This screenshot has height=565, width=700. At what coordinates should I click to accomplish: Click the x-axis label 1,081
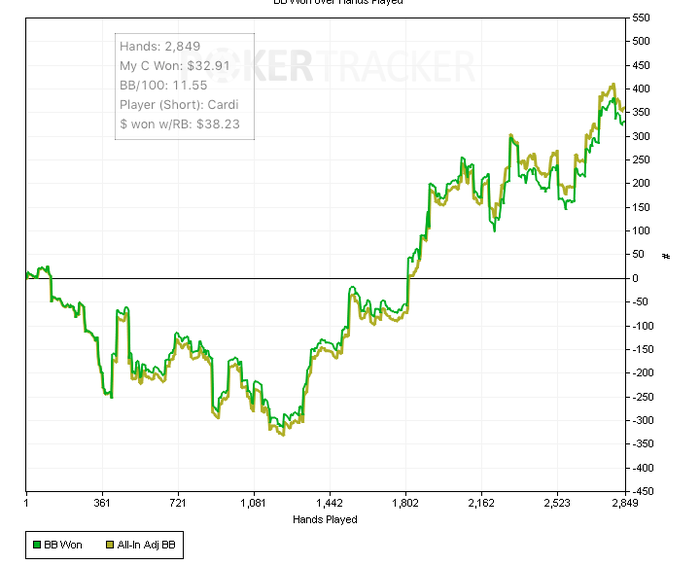[254, 503]
